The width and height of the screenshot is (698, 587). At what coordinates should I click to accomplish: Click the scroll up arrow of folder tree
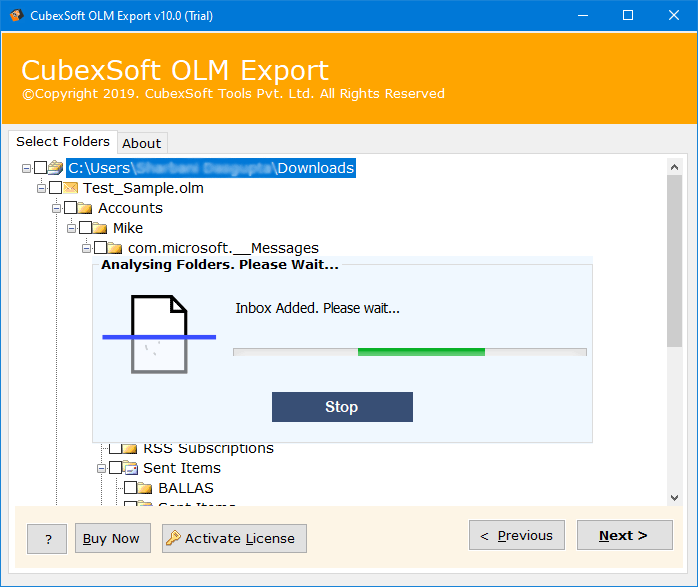pyautogui.click(x=674, y=167)
